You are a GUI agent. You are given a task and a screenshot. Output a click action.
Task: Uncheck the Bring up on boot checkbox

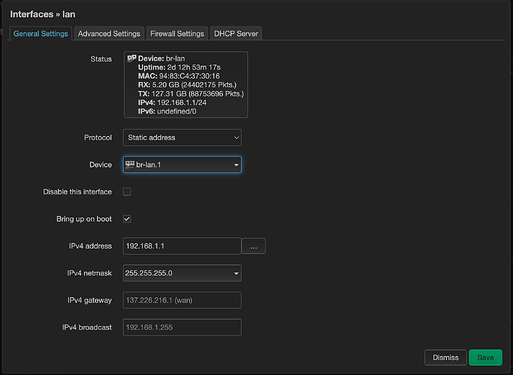(127, 219)
